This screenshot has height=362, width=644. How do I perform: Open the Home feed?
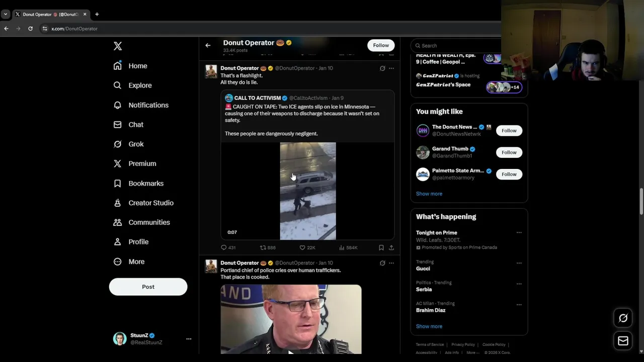click(x=130, y=66)
